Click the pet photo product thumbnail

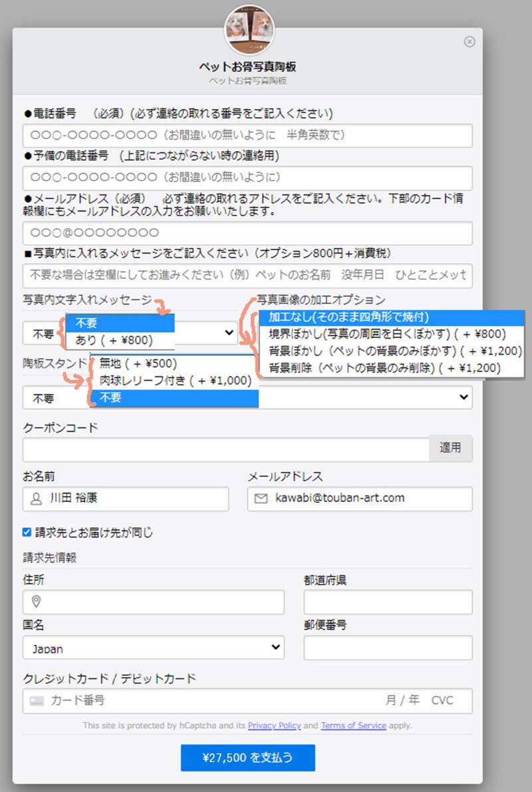[x=250, y=30]
